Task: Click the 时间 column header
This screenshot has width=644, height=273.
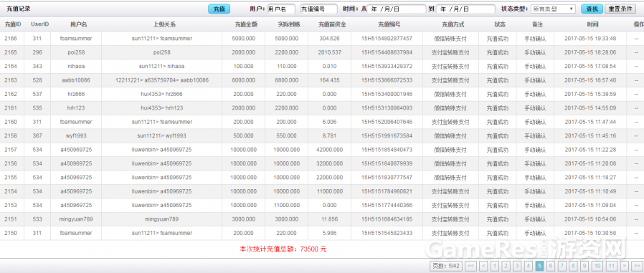Action: 592,24
